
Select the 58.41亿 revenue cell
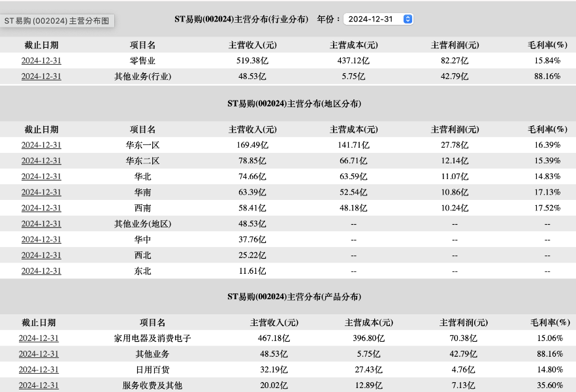point(252,208)
